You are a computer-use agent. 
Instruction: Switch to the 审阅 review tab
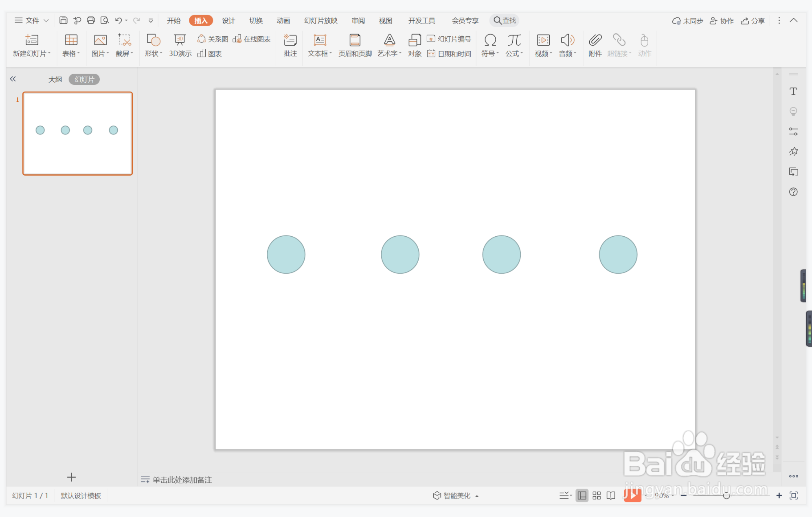coord(358,20)
